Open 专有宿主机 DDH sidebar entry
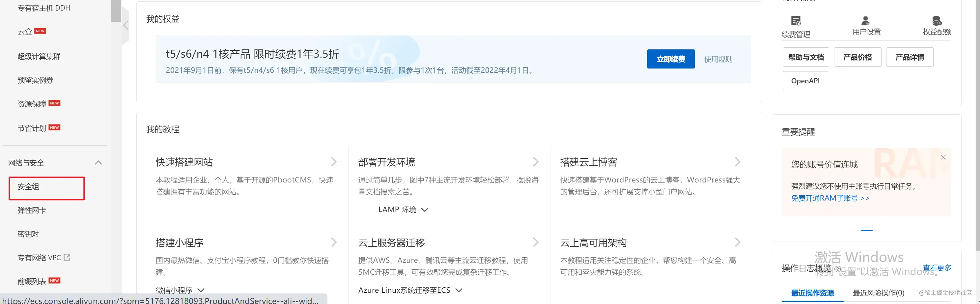Image resolution: width=980 pixels, height=304 pixels. click(x=44, y=8)
